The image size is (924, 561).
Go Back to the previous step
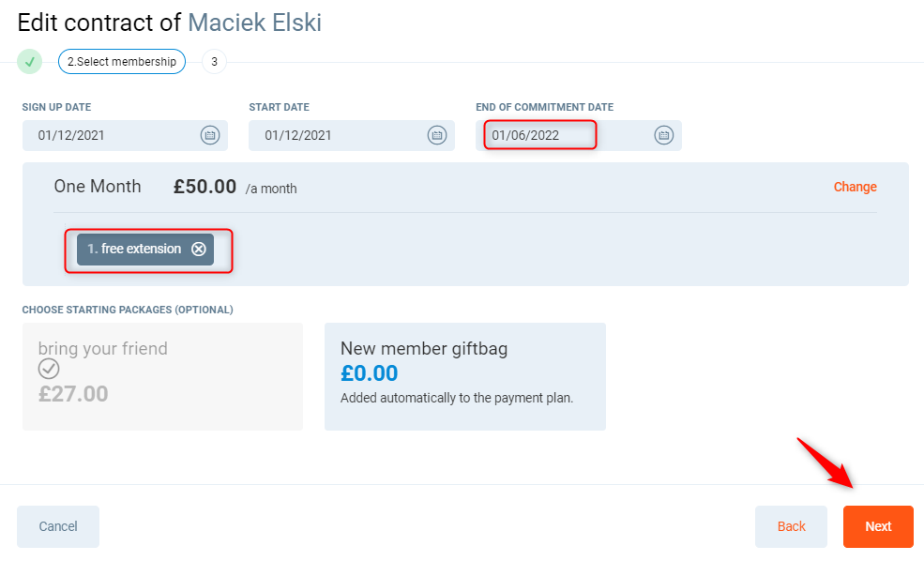[x=791, y=526]
